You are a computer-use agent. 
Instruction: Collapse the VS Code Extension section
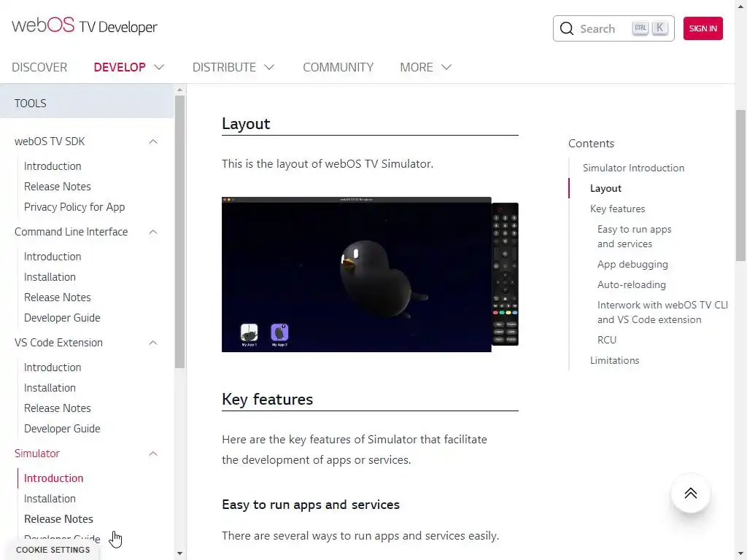(153, 343)
